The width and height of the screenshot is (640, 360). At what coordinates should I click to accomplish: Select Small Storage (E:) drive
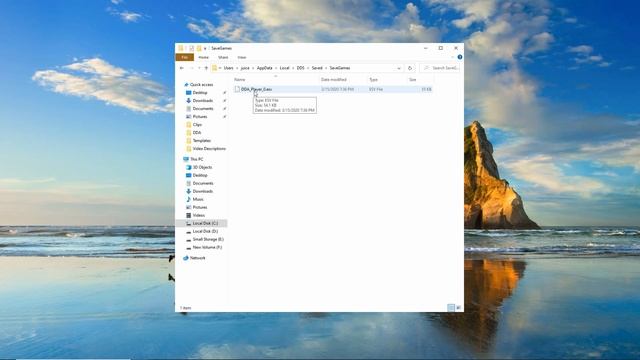pos(208,239)
